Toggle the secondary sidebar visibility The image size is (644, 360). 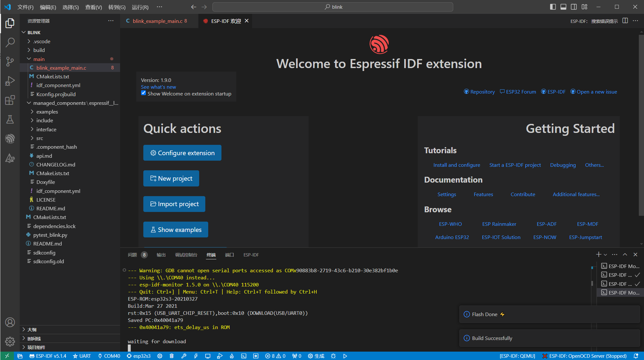574,7
